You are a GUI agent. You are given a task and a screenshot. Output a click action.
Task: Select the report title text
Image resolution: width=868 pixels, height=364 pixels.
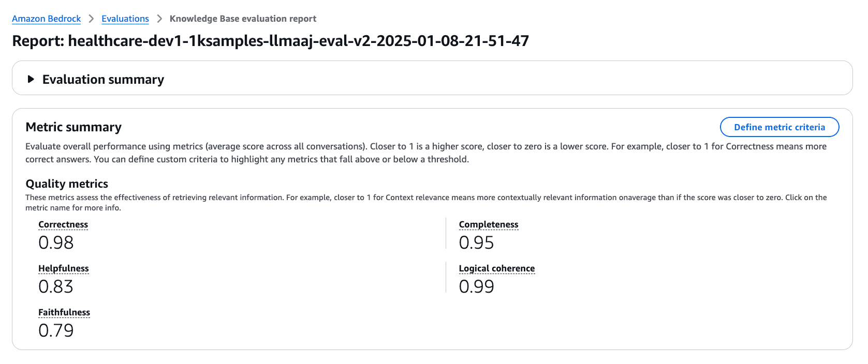point(271,40)
